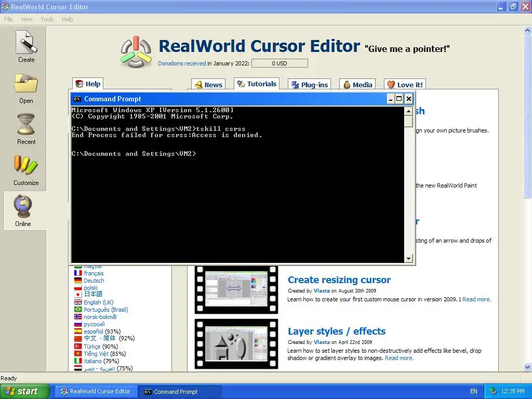Open the News tab

point(209,85)
